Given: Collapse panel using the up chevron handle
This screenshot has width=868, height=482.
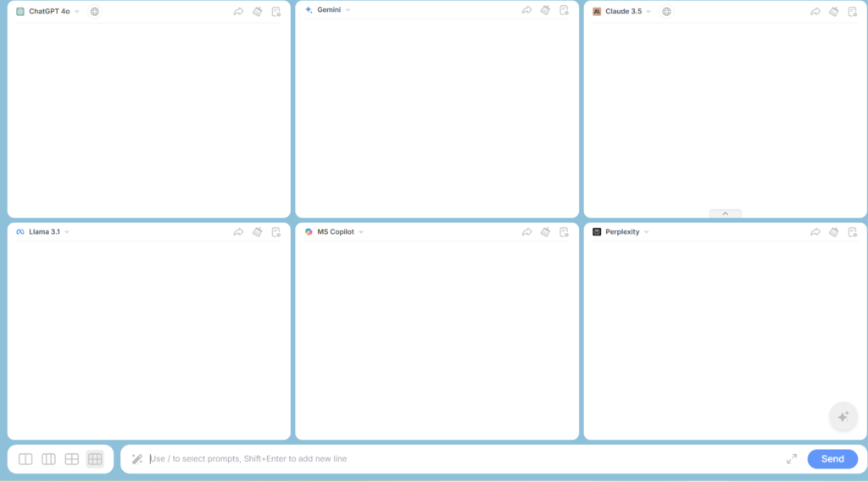Looking at the screenshot, I should pos(726,213).
